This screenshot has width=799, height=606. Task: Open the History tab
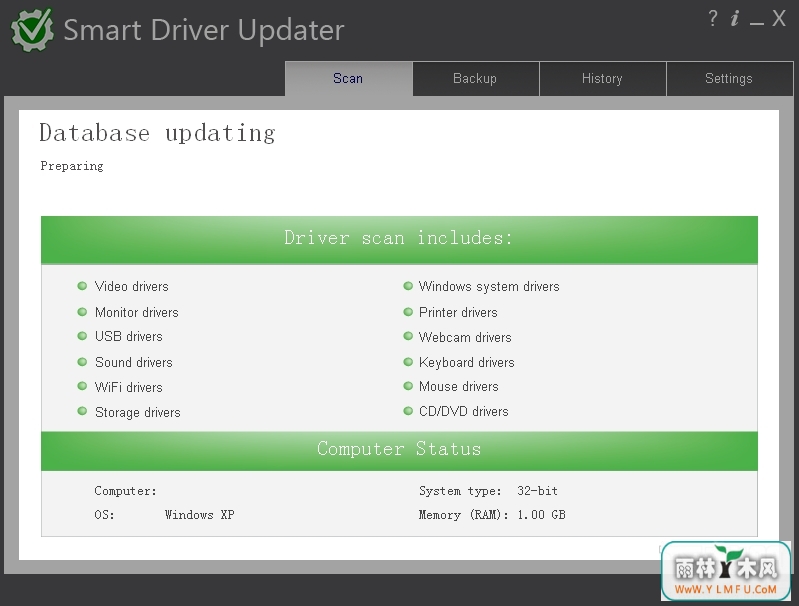(x=602, y=78)
